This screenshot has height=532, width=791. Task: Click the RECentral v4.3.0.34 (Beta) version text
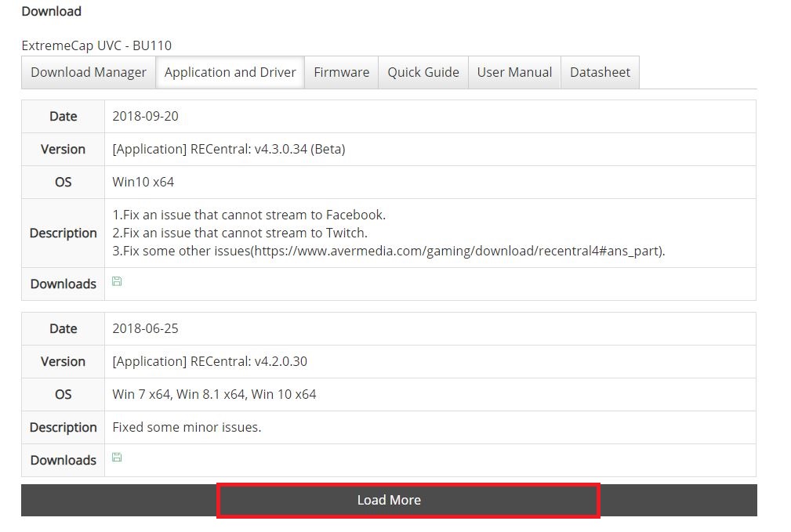click(228, 149)
